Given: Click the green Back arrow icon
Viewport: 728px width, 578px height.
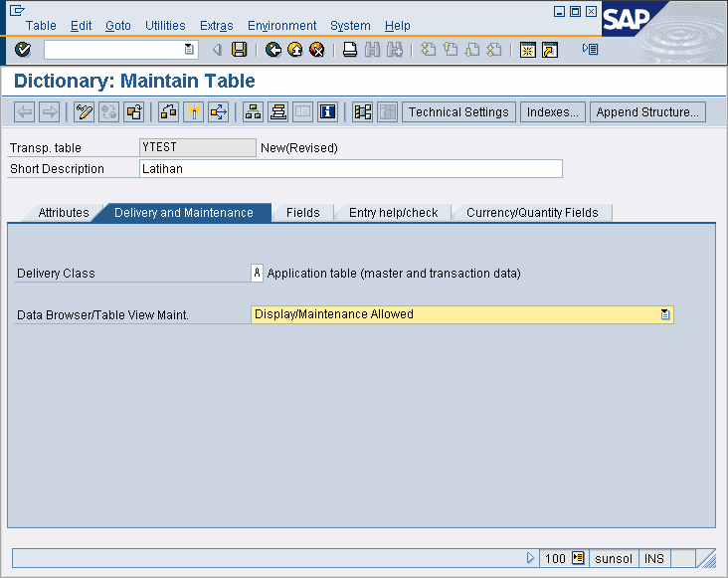Looking at the screenshot, I should click(x=273, y=49).
